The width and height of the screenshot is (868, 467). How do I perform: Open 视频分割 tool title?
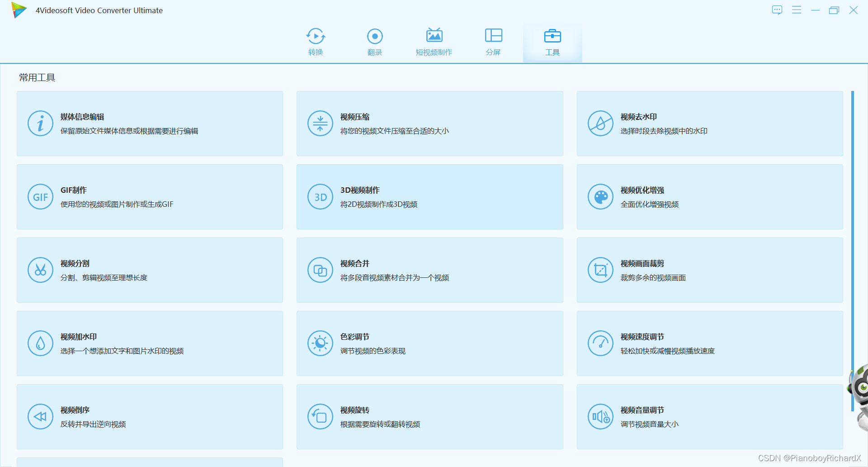pyautogui.click(x=75, y=263)
